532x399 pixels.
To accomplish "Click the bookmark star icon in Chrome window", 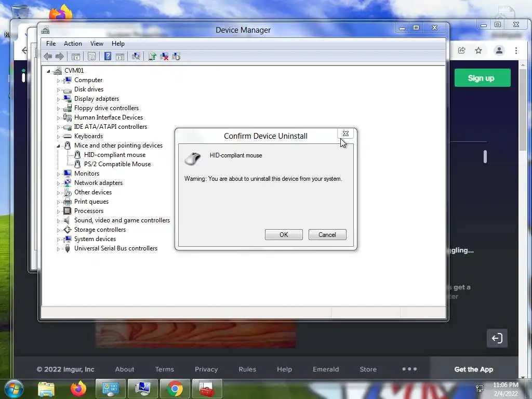I will (478, 50).
